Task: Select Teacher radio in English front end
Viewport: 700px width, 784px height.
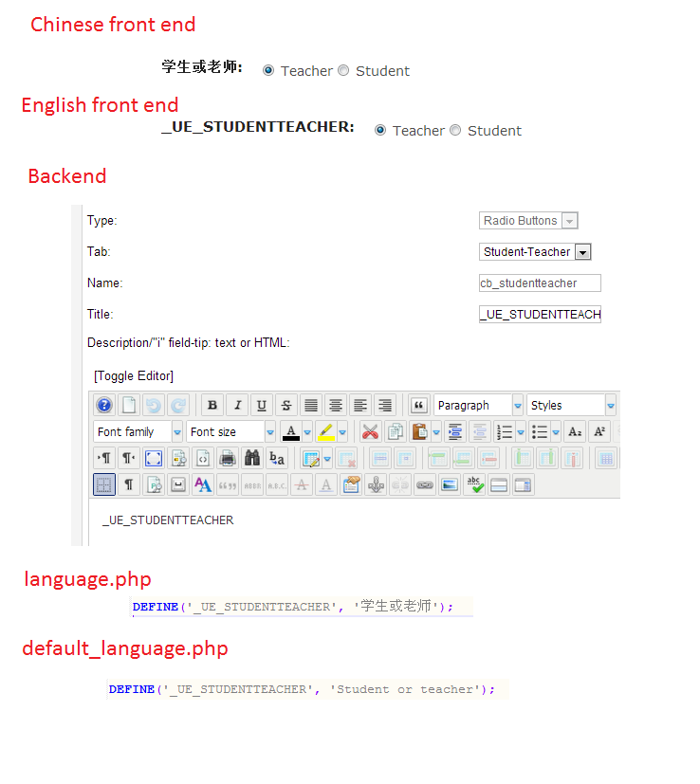Action: 380,130
